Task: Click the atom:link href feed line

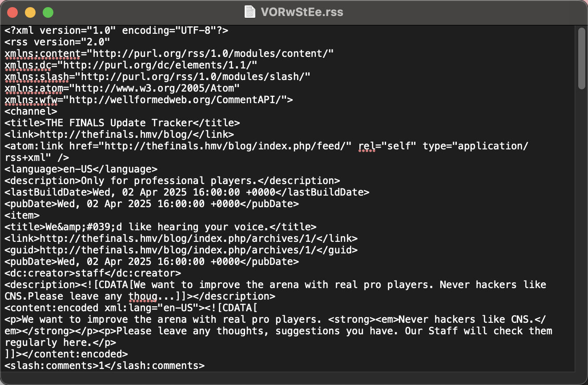Action: 266,146
